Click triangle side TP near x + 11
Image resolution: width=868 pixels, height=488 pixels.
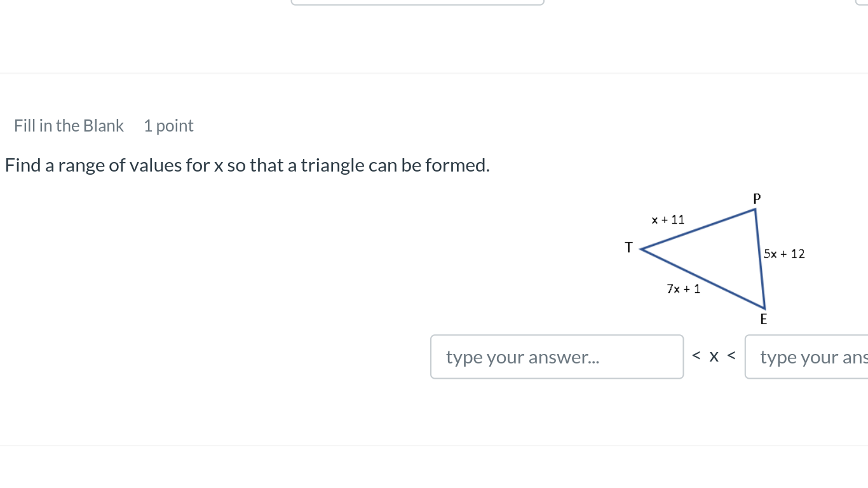tap(697, 229)
